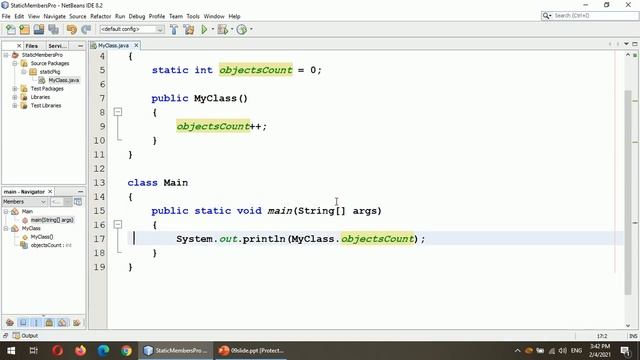Click the editor vertical scrollbar thumb
The height and width of the screenshot is (360, 640).
pos(628,192)
